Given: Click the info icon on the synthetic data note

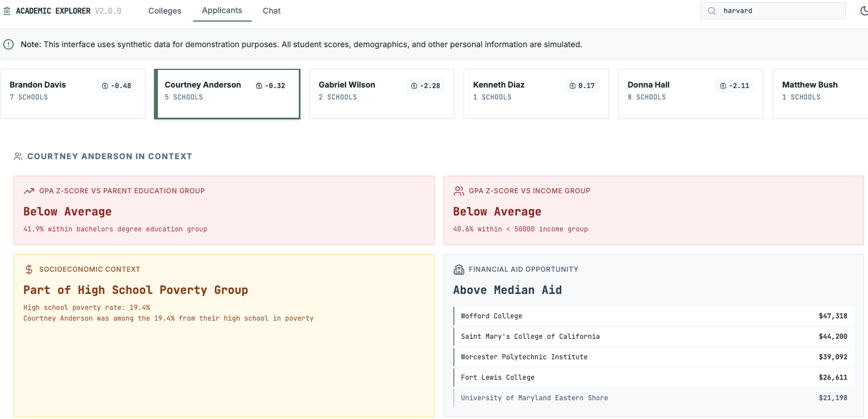Looking at the screenshot, I should tap(9, 44).
